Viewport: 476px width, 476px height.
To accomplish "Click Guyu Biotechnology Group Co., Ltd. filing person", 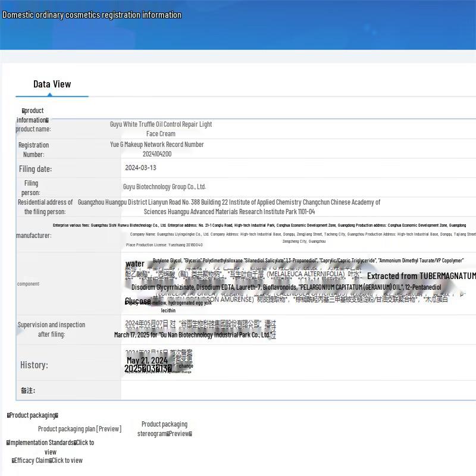I will pyautogui.click(x=164, y=187).
